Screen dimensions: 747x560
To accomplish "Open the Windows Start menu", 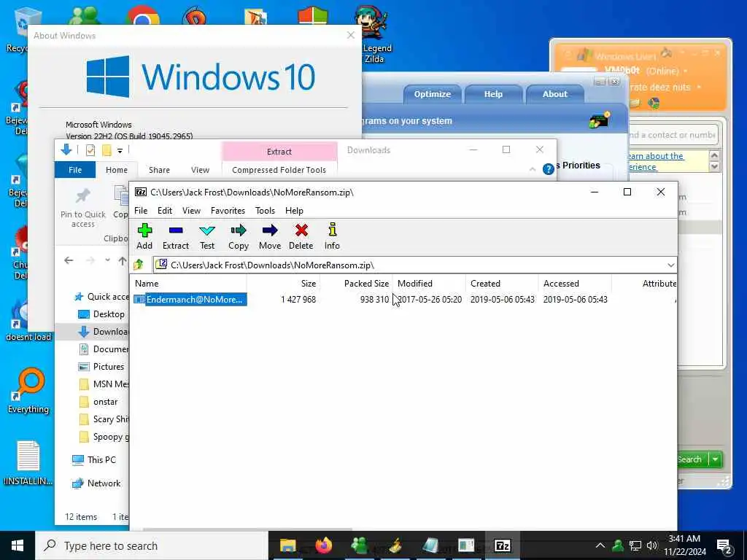I will point(18,545).
